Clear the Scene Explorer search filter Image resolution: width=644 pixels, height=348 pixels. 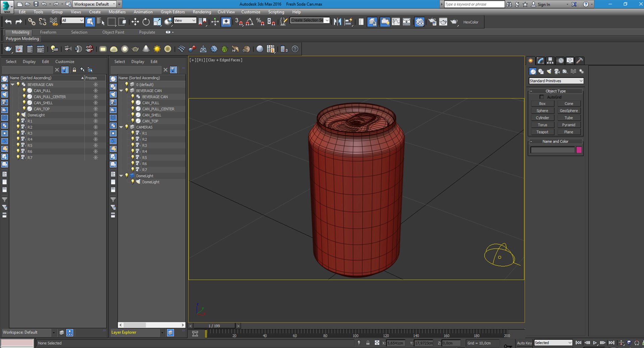(x=57, y=70)
